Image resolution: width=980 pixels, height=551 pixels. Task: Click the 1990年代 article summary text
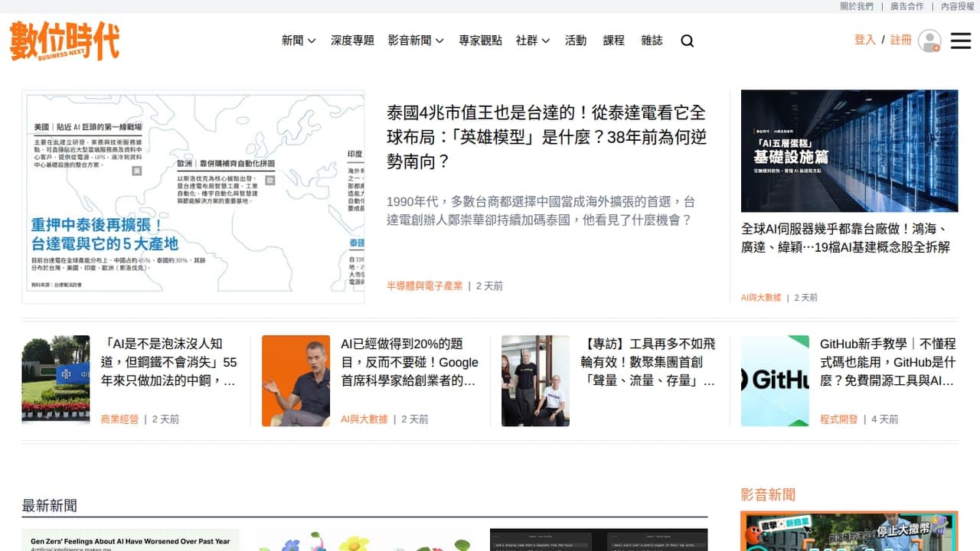541,210
